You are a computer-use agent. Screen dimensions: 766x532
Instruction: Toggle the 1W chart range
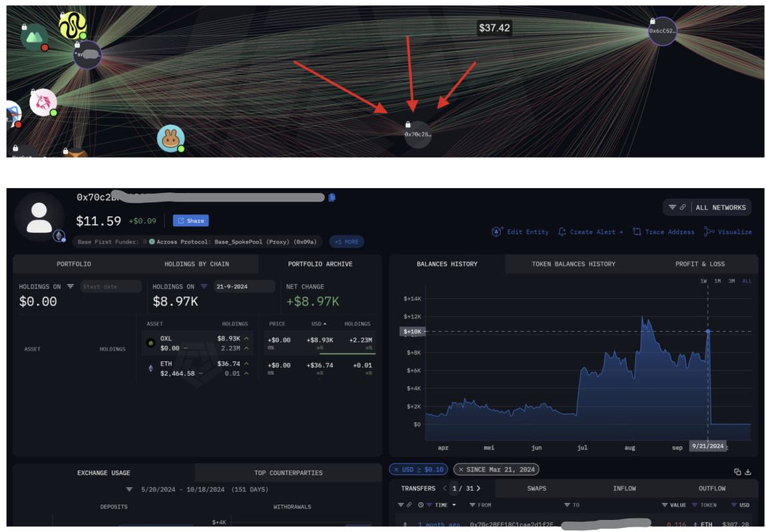click(703, 281)
